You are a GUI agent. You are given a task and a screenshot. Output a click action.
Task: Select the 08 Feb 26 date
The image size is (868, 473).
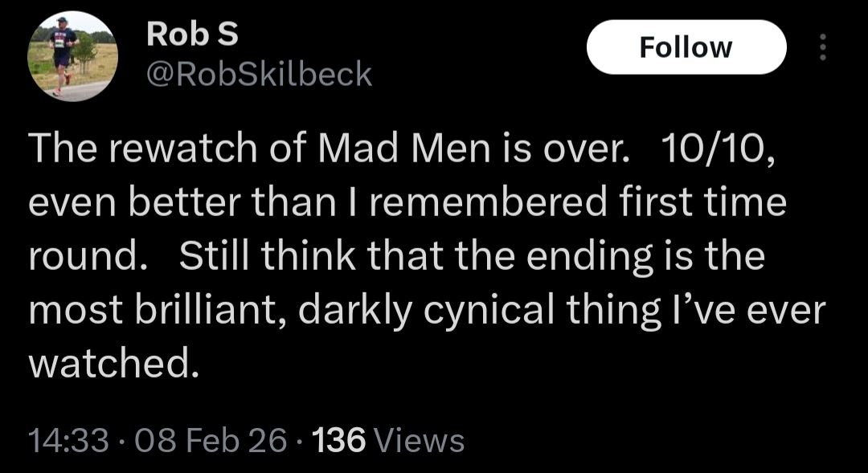pyautogui.click(x=211, y=440)
